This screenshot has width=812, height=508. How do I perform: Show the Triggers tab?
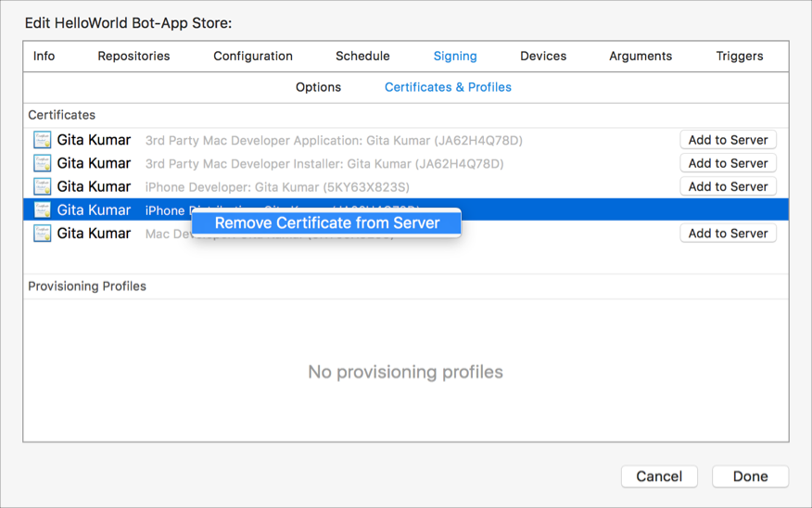tap(740, 56)
